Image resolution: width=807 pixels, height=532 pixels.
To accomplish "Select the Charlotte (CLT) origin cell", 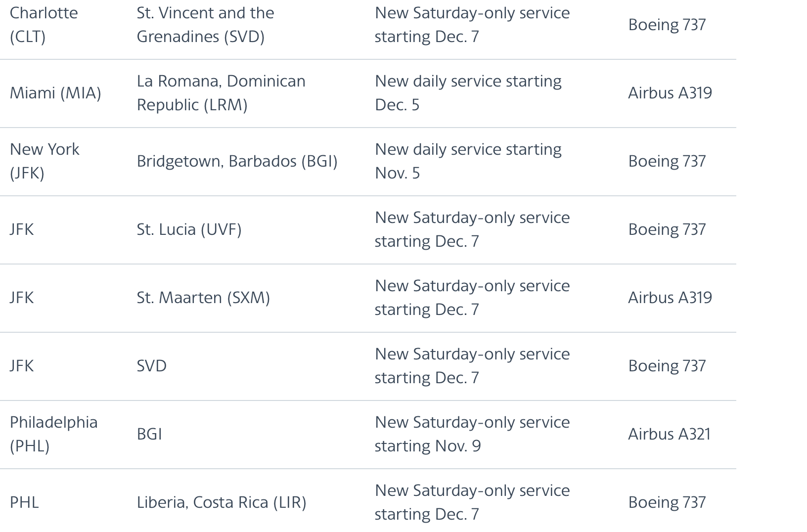I will 44,25.
